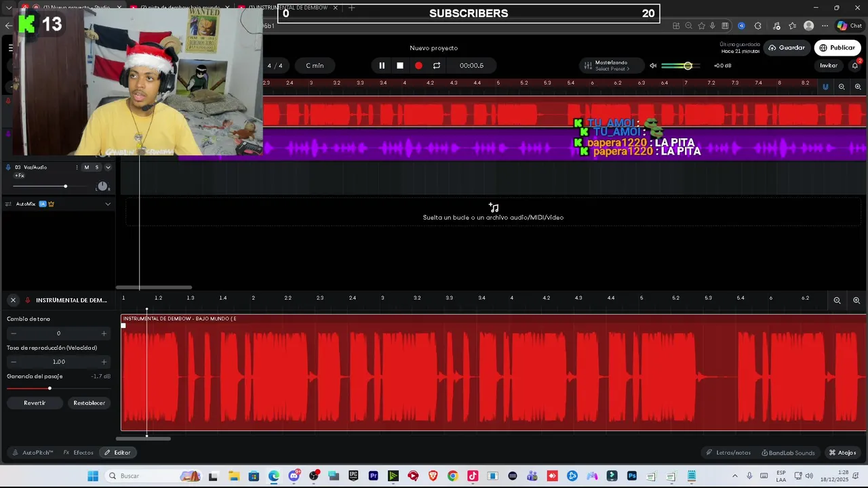This screenshot has height=488, width=868.
Task: Open Premiere Pro from the taskbar
Action: point(373,476)
